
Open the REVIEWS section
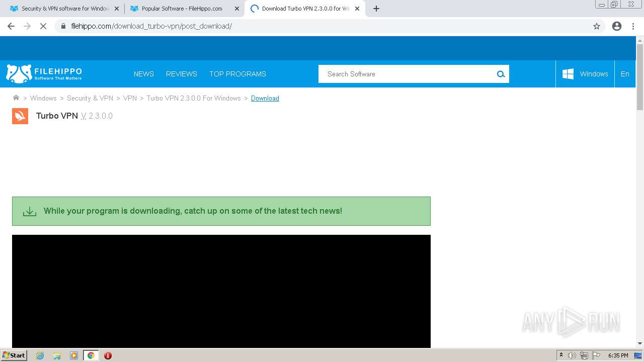click(182, 74)
